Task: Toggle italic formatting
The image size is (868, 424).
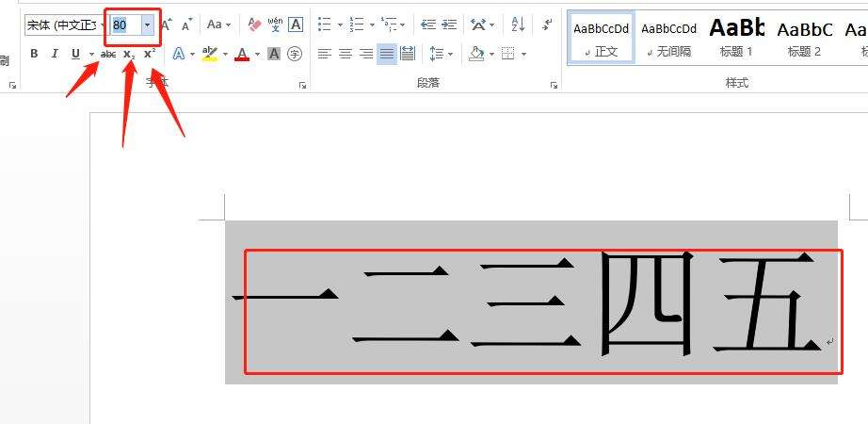Action: pyautogui.click(x=55, y=54)
